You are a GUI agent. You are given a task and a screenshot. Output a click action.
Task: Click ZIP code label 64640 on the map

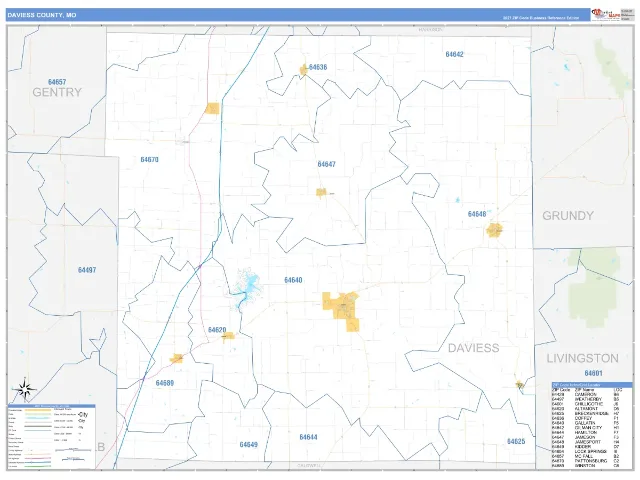click(x=293, y=280)
